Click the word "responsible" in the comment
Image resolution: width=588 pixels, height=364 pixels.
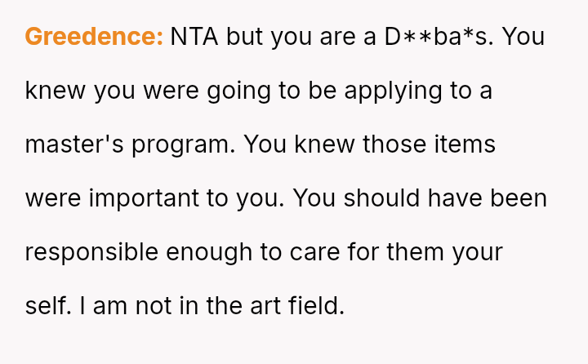pyautogui.click(x=92, y=252)
